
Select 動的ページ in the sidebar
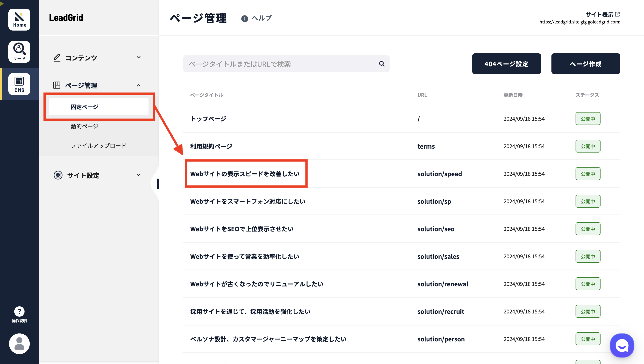coord(85,126)
